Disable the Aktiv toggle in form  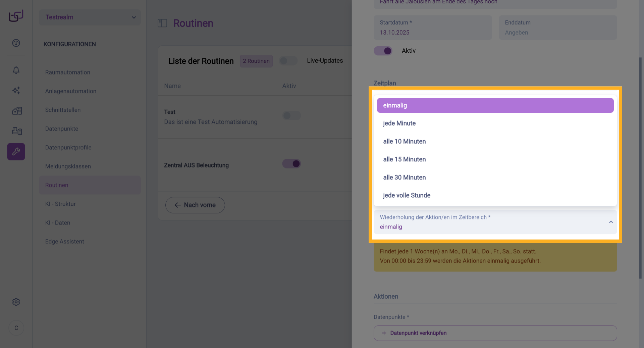pyautogui.click(x=383, y=51)
